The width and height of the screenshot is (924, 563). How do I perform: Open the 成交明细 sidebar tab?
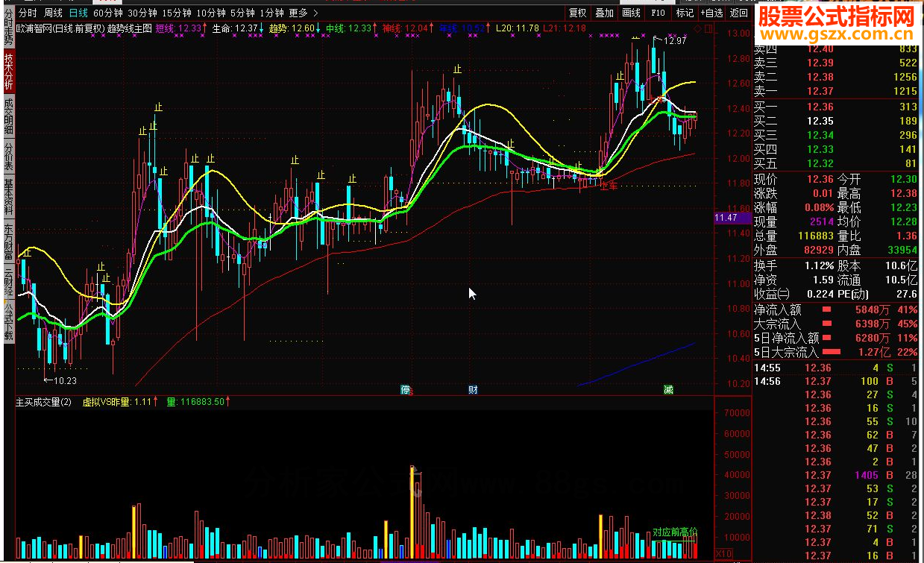coord(8,116)
